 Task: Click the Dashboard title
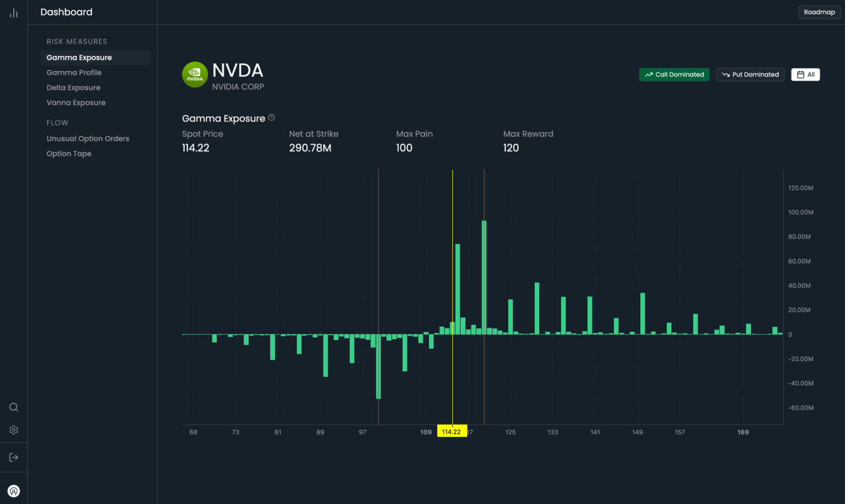coord(66,12)
